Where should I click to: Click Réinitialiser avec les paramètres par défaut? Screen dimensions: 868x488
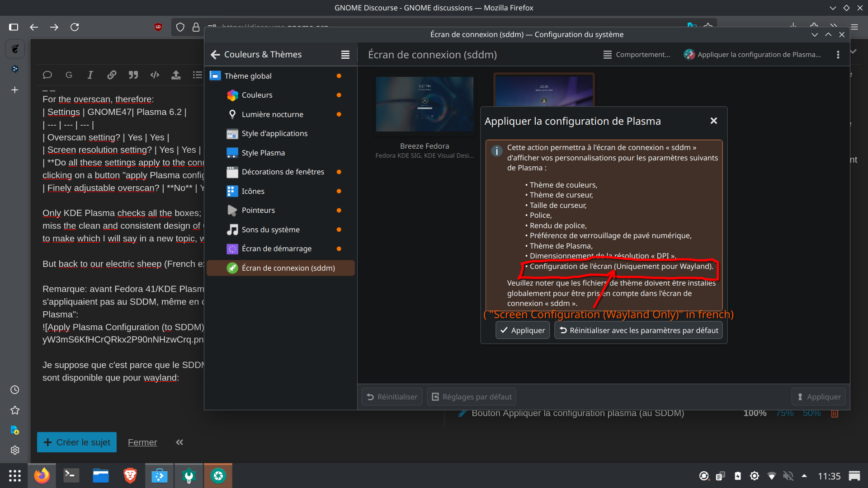(638, 330)
